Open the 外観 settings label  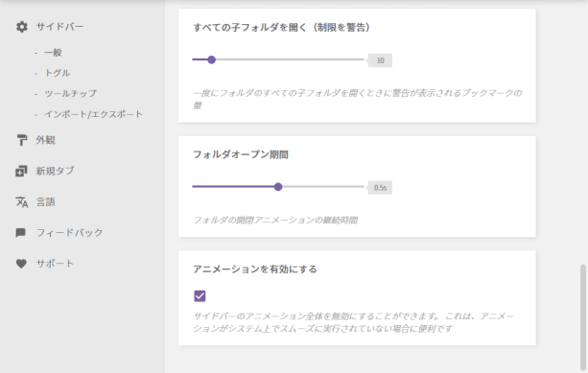[45, 140]
